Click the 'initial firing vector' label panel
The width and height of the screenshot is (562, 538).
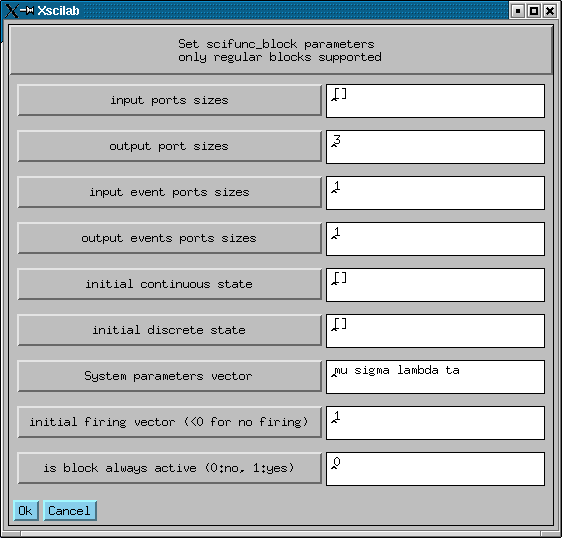[169, 422]
